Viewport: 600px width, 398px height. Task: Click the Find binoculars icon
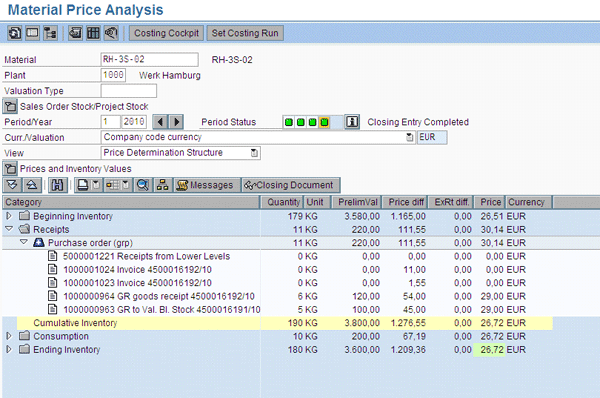57,185
